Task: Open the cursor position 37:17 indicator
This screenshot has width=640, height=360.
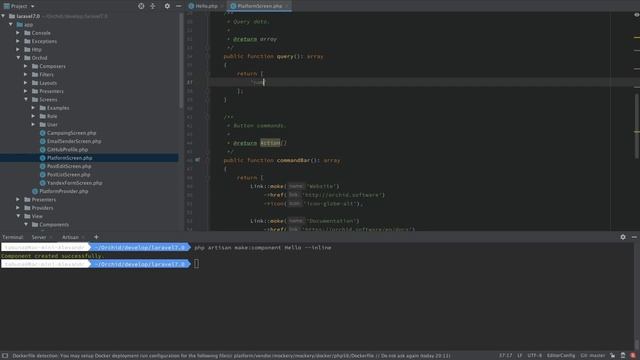Action: [x=505, y=356]
